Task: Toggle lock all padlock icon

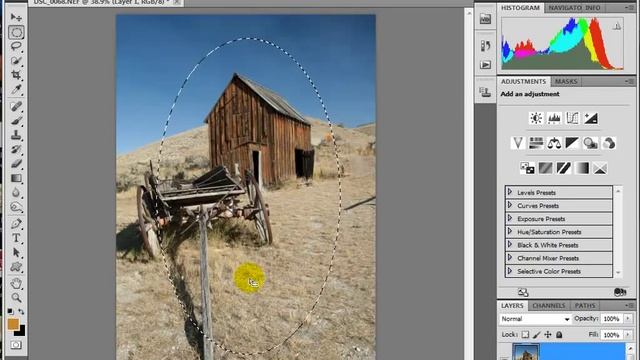Action: coord(559,335)
